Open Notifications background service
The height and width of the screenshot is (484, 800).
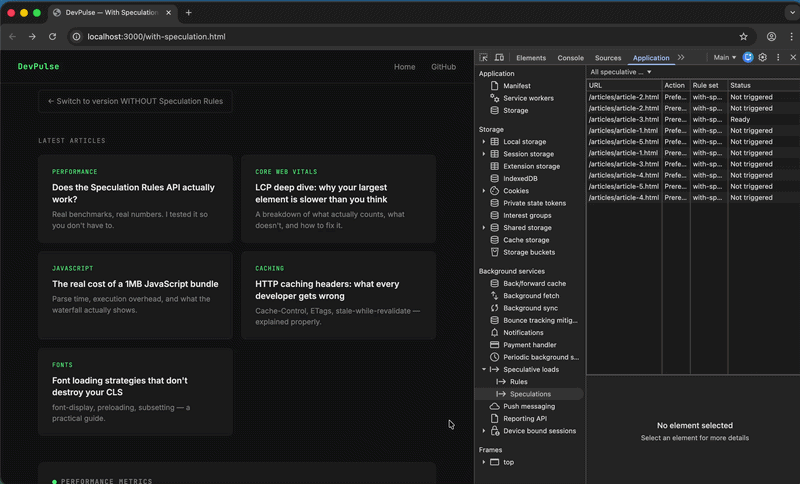(523, 333)
